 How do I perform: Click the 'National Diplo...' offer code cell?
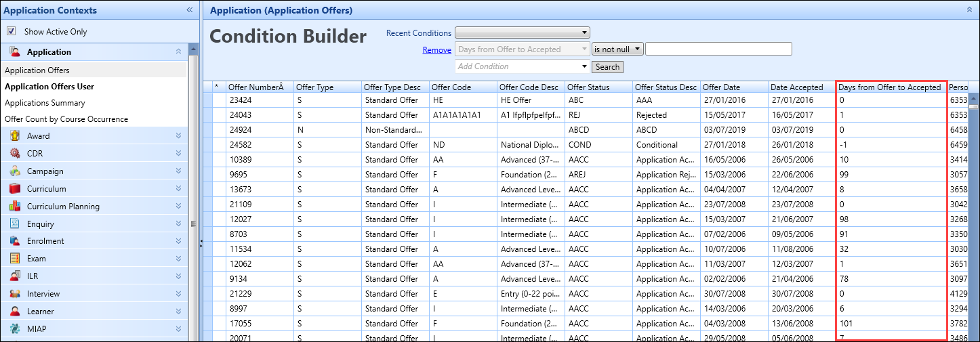click(531, 144)
